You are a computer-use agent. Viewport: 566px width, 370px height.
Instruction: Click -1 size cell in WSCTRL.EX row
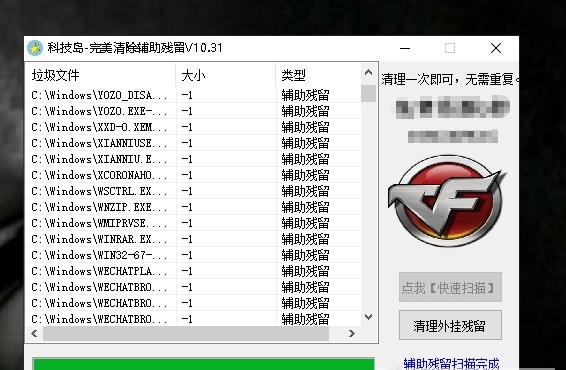coord(187,191)
